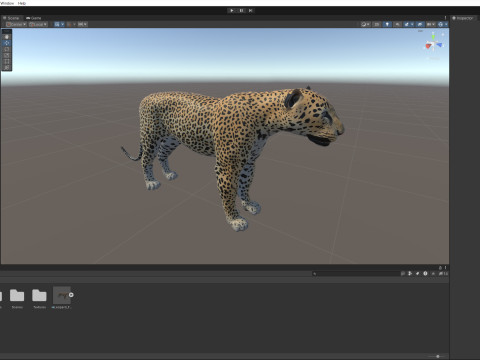Toggle the Scene view lock above the gizmo
Screen dimensions: 480x360
pyautogui.click(x=443, y=34)
